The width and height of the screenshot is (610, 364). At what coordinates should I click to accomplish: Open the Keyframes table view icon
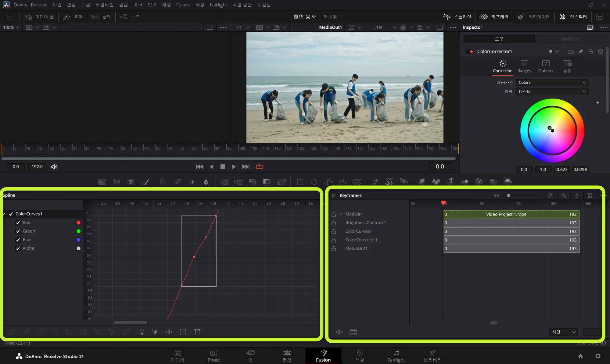pyautogui.click(x=353, y=332)
